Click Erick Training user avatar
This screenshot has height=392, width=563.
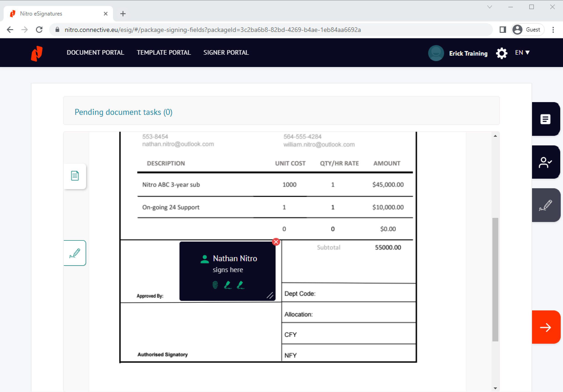click(x=436, y=53)
